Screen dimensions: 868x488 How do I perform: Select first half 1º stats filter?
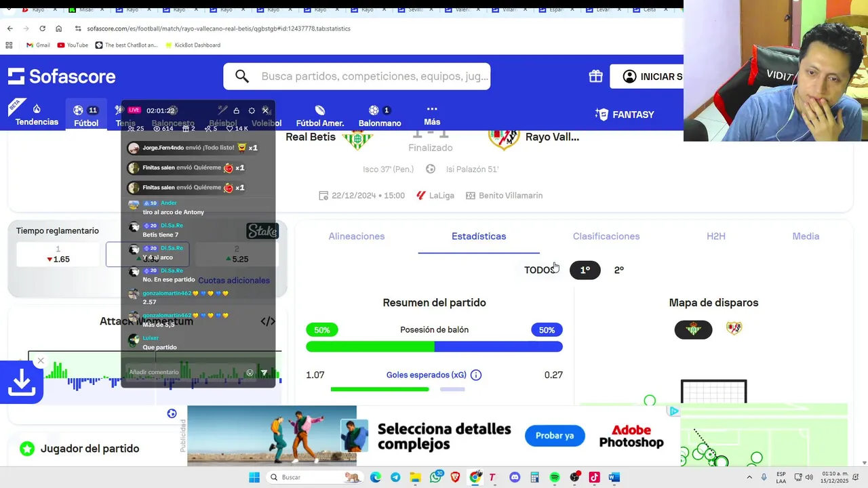click(x=585, y=270)
